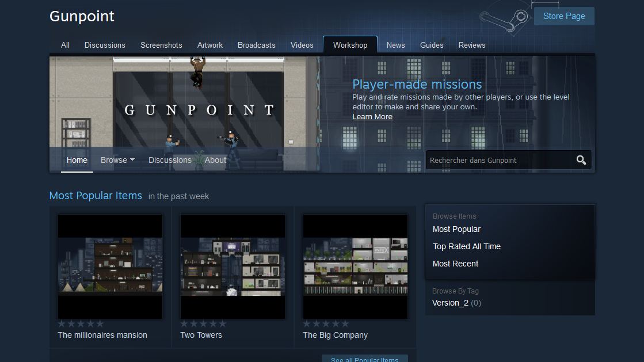Screen dimensions: 644x362
Task: Click the Gunpoint page title
Action: pyautogui.click(x=82, y=17)
